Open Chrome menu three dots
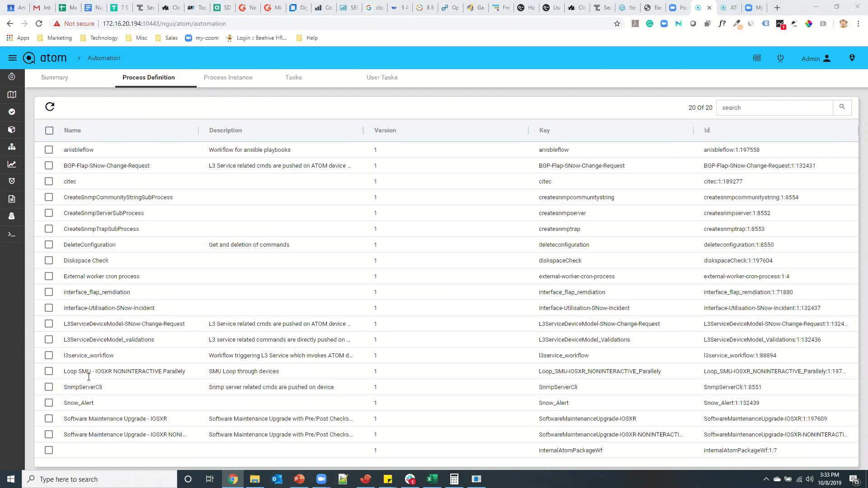Screen dimensions: 868x488 click(858, 23)
